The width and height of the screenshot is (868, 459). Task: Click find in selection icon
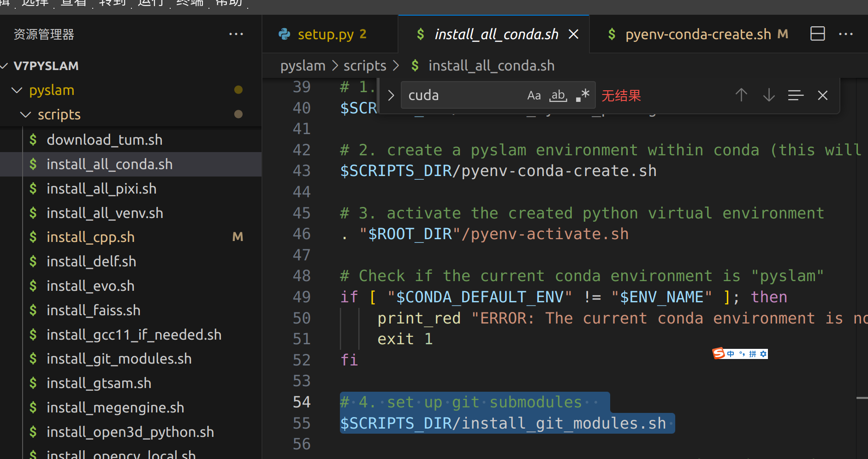tap(796, 95)
